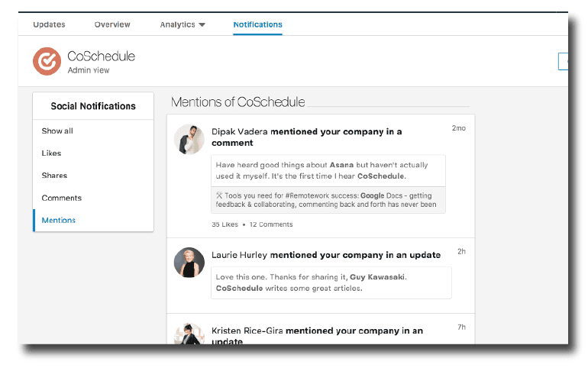The width and height of the screenshot is (588, 384).
Task: Click the 7h timestamp
Action: 462,327
